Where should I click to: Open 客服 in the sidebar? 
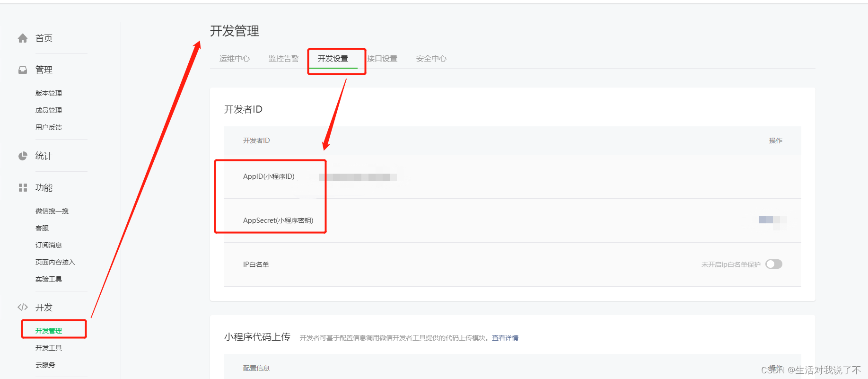[42, 228]
